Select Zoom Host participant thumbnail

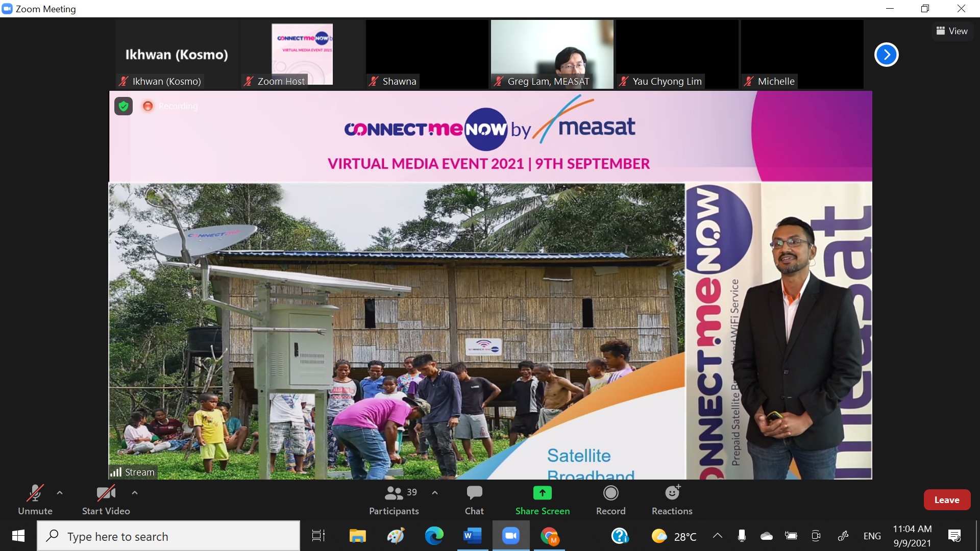(302, 55)
